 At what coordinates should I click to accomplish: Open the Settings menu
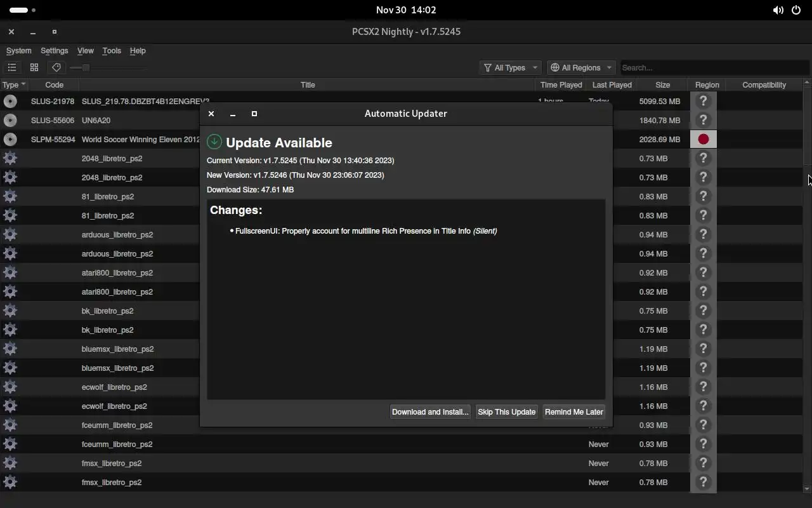pos(54,51)
